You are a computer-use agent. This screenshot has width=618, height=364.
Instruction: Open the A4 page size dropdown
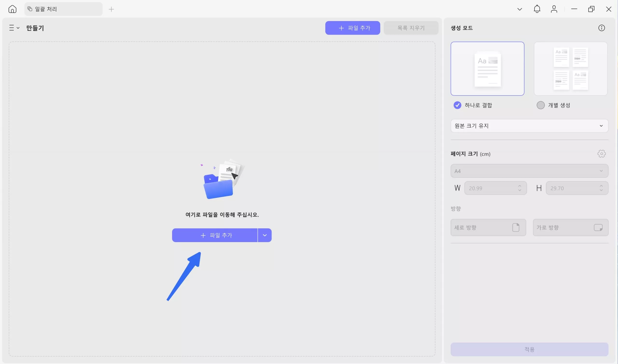(x=529, y=171)
